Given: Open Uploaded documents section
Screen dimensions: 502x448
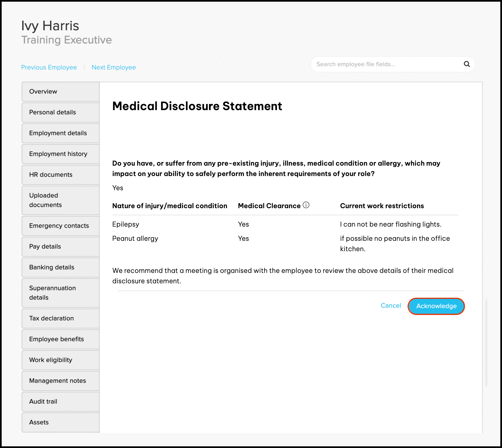Looking at the screenshot, I should [x=61, y=200].
